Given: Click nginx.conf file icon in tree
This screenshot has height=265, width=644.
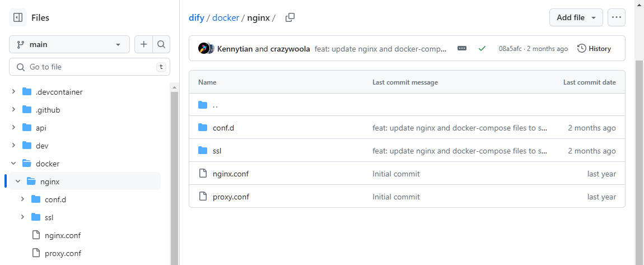Looking at the screenshot, I should [36, 235].
